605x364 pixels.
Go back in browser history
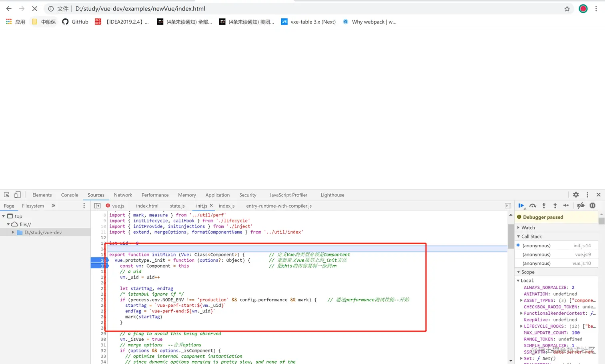(x=9, y=8)
